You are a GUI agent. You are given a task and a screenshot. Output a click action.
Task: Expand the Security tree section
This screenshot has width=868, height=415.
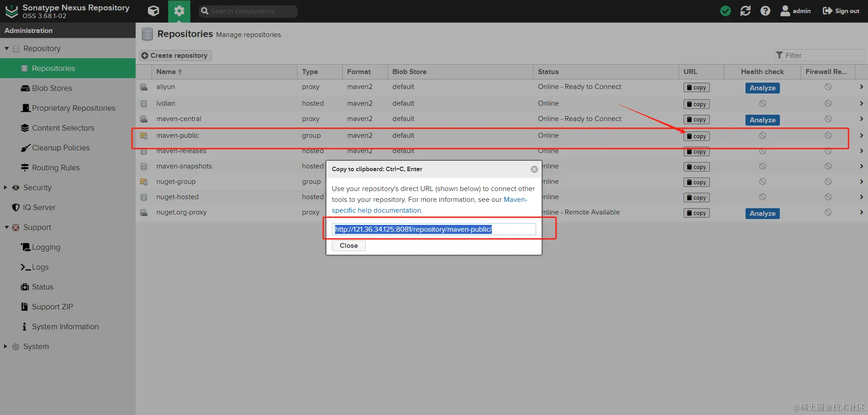click(x=5, y=187)
